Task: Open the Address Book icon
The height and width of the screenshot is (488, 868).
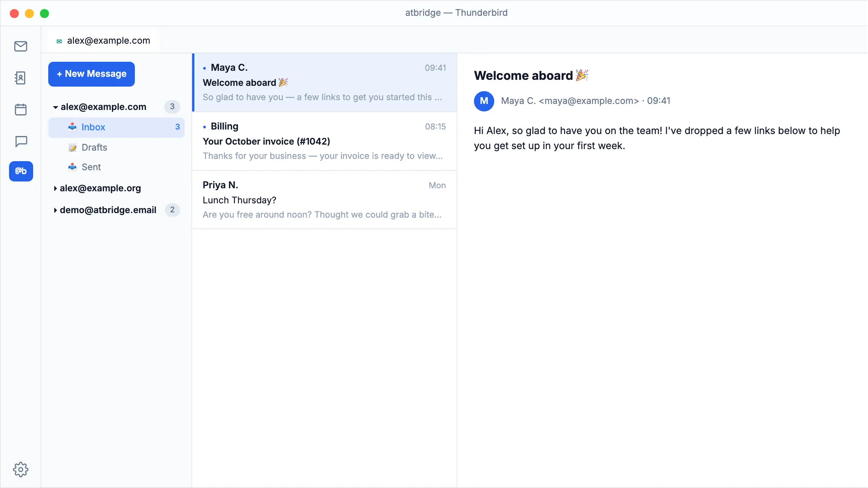Action: (x=21, y=78)
